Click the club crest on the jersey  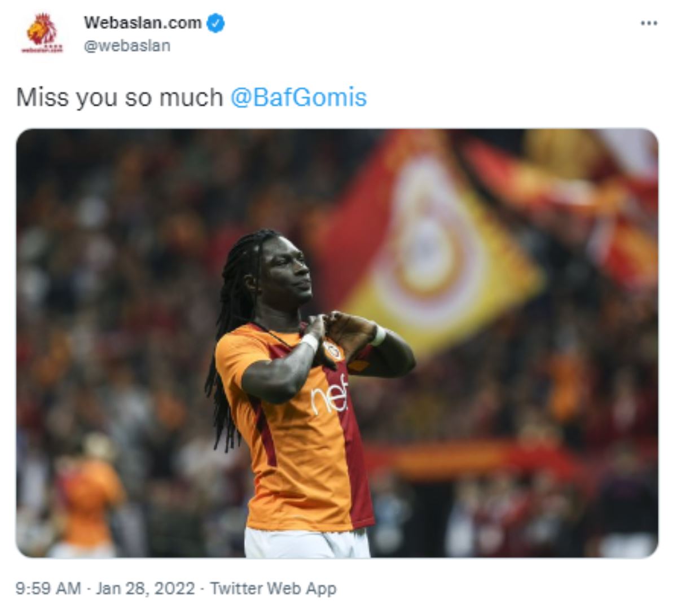tap(332, 351)
